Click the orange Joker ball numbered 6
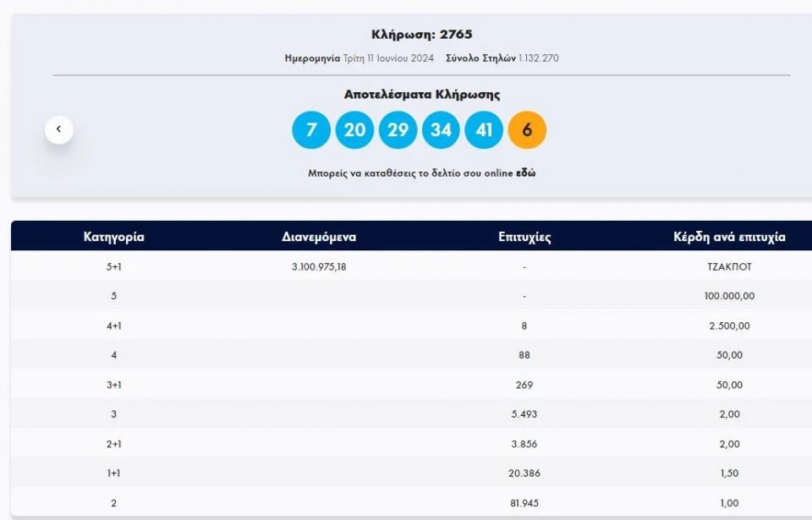 click(527, 130)
